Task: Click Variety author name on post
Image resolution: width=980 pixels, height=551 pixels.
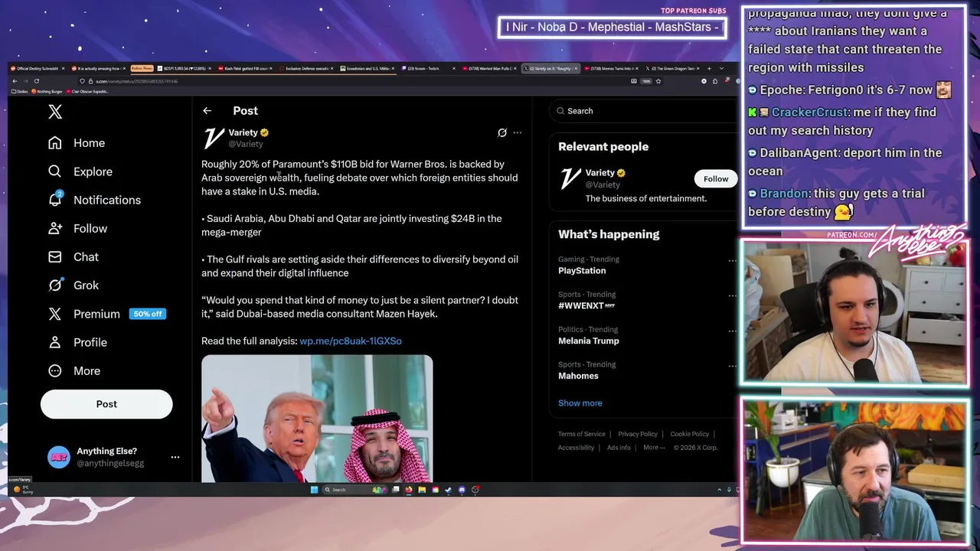Action: point(243,132)
